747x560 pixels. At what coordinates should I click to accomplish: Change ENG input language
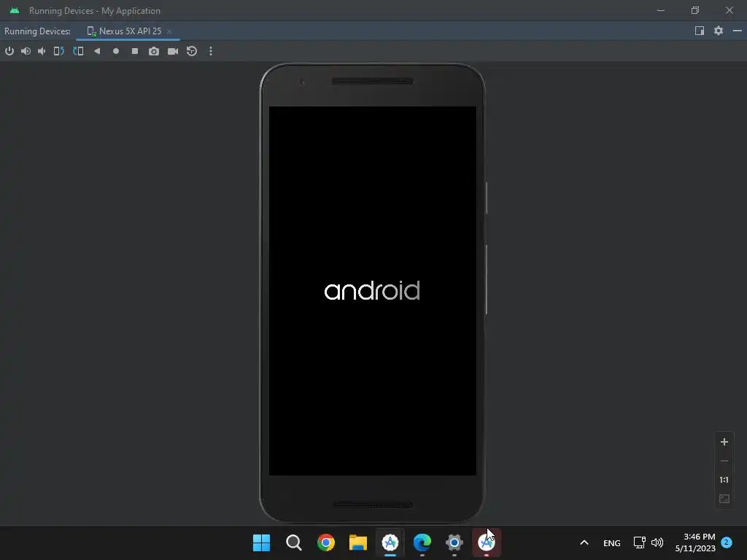pos(612,542)
